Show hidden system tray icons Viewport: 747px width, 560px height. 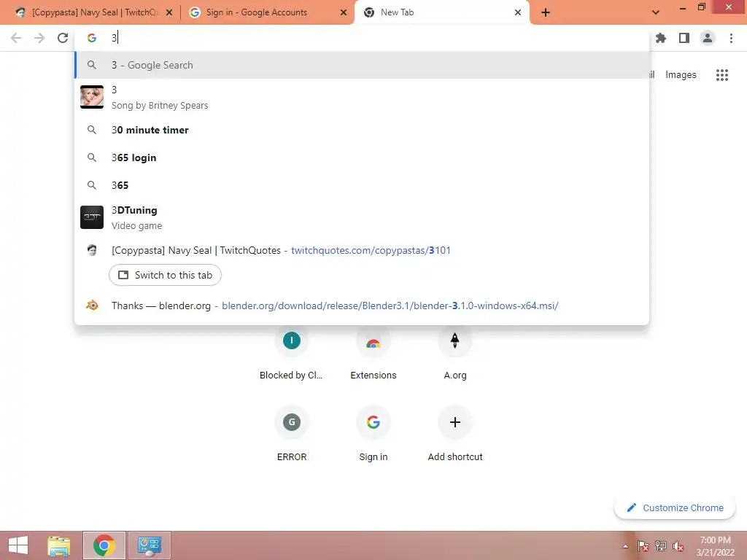(625, 546)
